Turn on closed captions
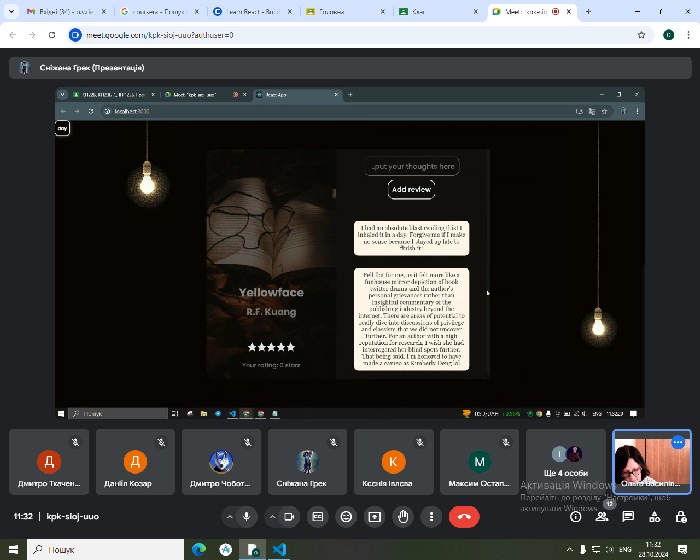This screenshot has height=560, width=700. pos(318,517)
